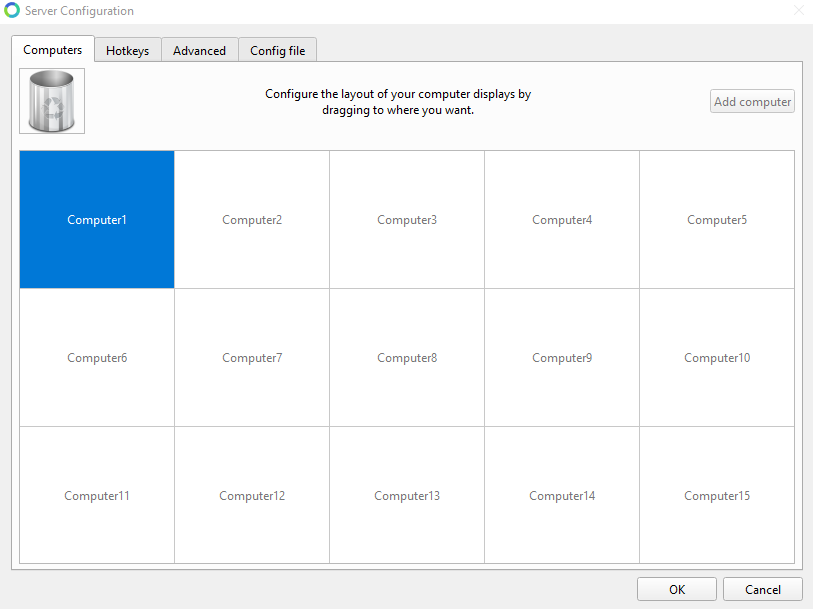Choose the Computer4 display cell
Screen dimensions: 813x609
562,220
